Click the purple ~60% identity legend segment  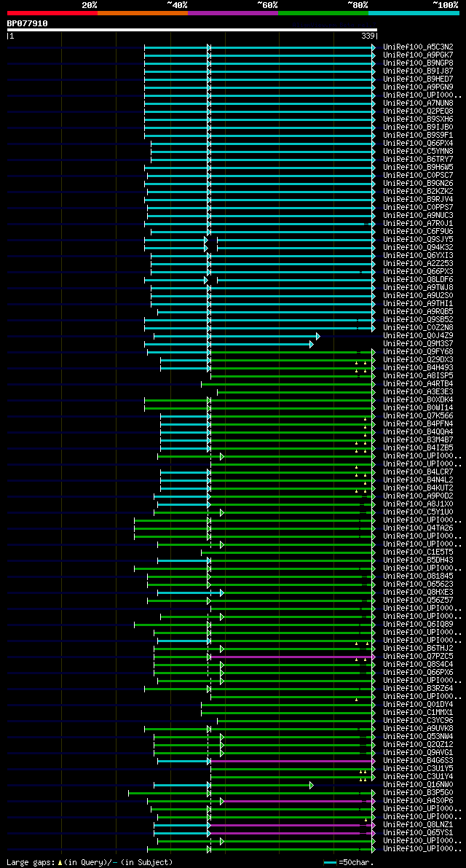point(233,12)
